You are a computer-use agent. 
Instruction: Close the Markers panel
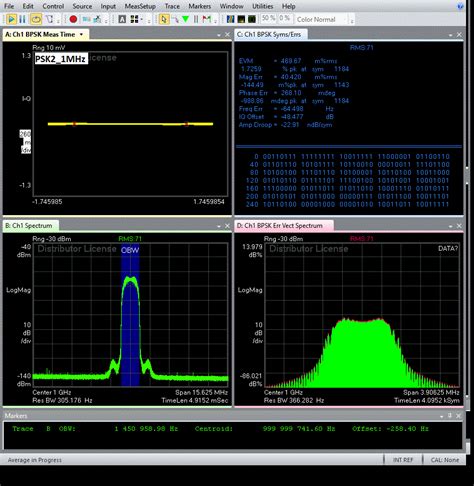click(458, 416)
